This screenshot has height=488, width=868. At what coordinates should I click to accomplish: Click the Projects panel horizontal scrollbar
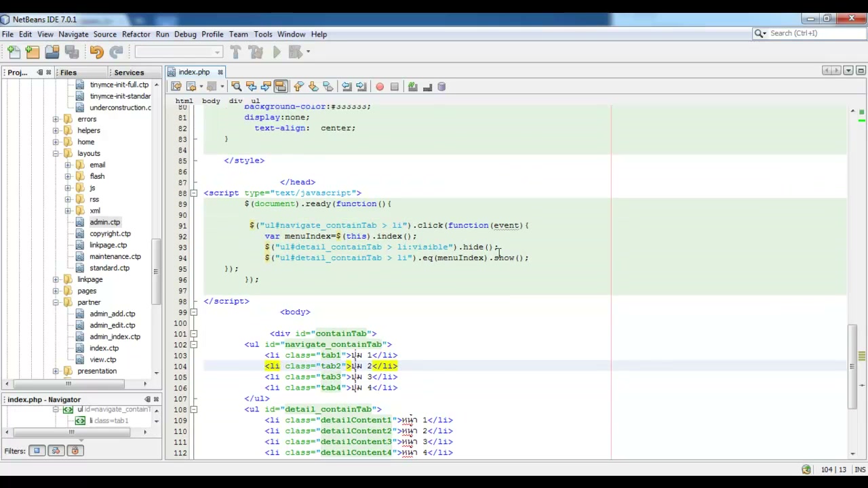[x=68, y=384]
